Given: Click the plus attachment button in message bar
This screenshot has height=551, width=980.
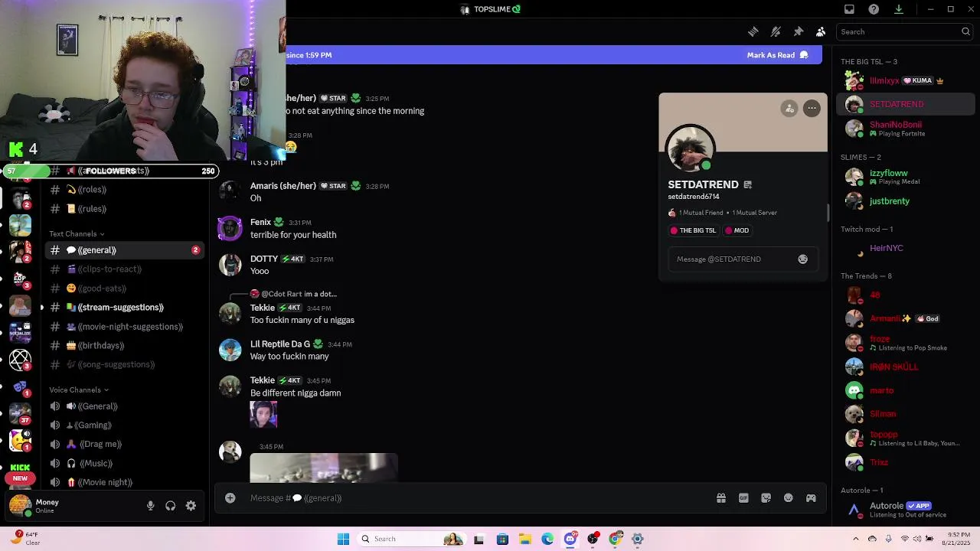Looking at the screenshot, I should click(x=230, y=498).
